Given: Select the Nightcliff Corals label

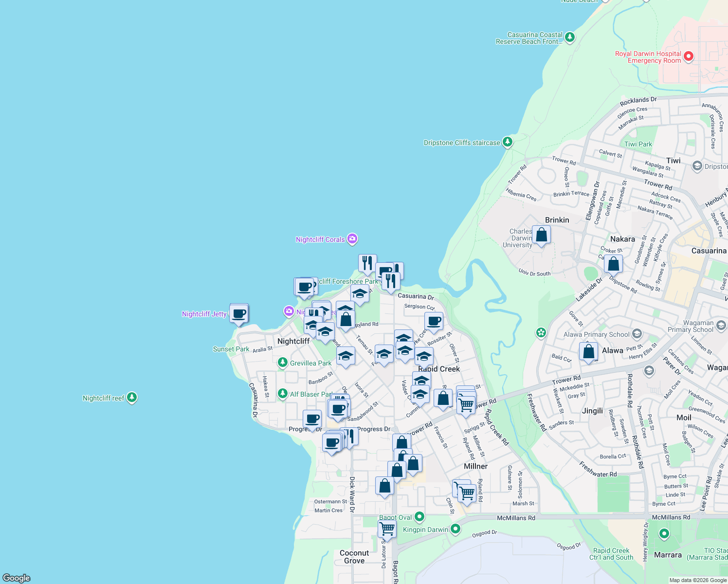Looking at the screenshot, I should pos(320,239).
